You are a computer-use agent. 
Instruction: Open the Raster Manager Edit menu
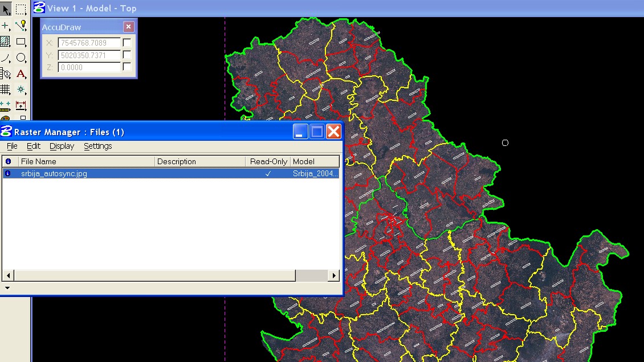pyautogui.click(x=33, y=146)
